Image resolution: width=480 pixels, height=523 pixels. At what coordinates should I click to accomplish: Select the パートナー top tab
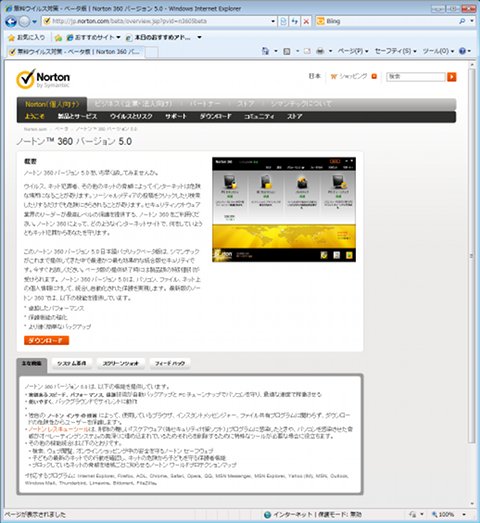tap(205, 104)
